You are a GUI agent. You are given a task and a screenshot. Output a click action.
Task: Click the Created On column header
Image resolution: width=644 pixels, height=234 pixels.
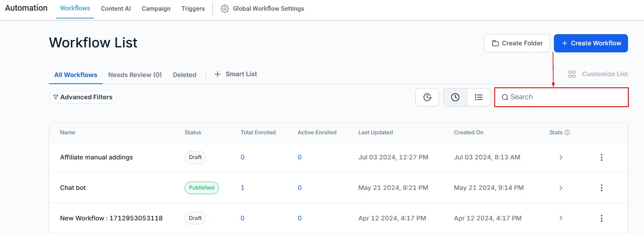468,133
